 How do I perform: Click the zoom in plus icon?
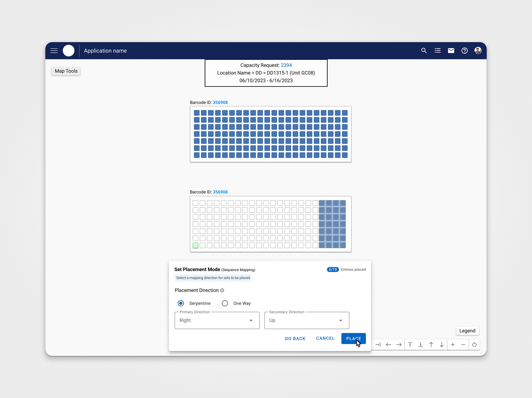pyautogui.click(x=453, y=345)
